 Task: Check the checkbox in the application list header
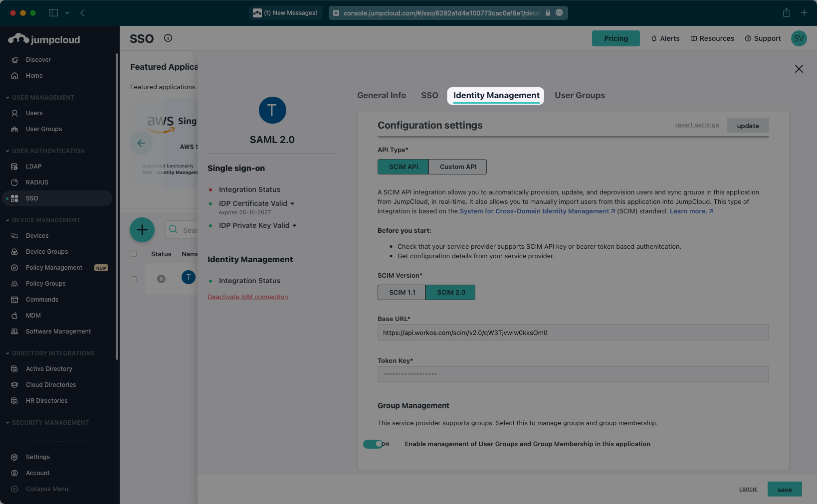134,254
